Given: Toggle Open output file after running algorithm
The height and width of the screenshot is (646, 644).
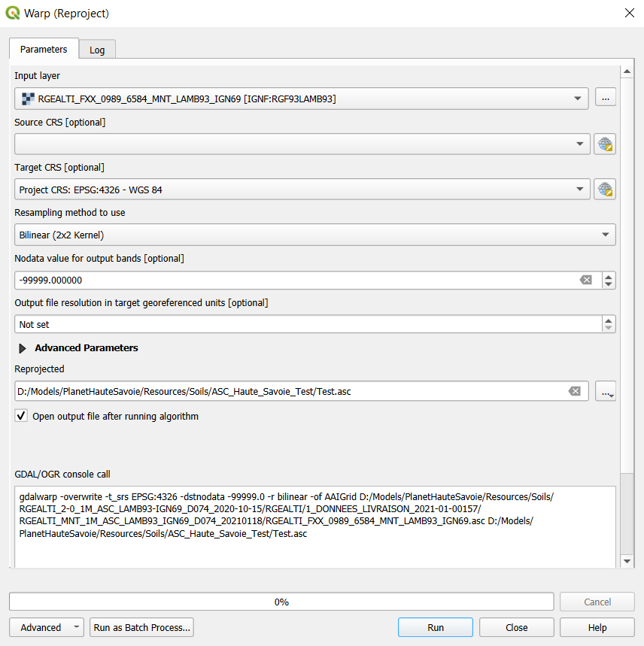Looking at the screenshot, I should pyautogui.click(x=21, y=416).
